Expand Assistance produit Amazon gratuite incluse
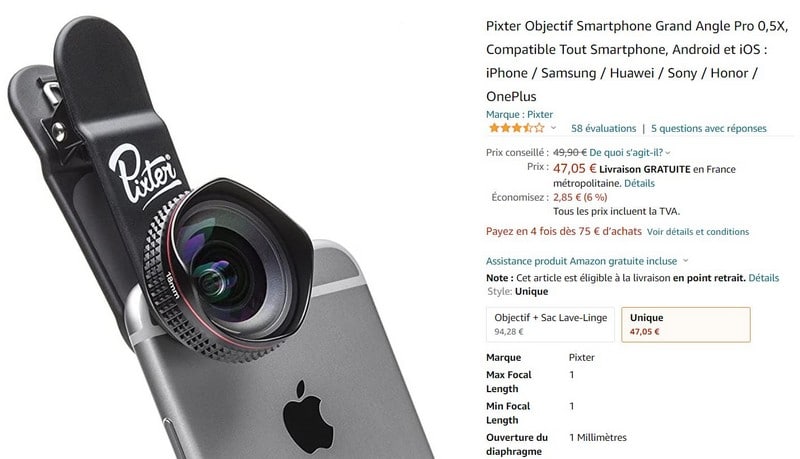This screenshot has height=459, width=800. coord(581,261)
